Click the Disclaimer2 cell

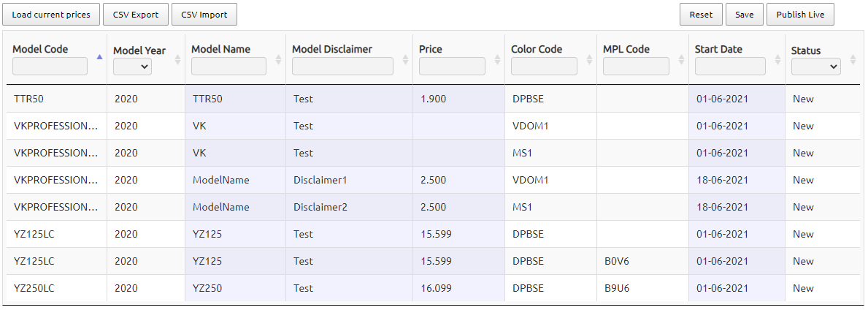pyautogui.click(x=349, y=208)
